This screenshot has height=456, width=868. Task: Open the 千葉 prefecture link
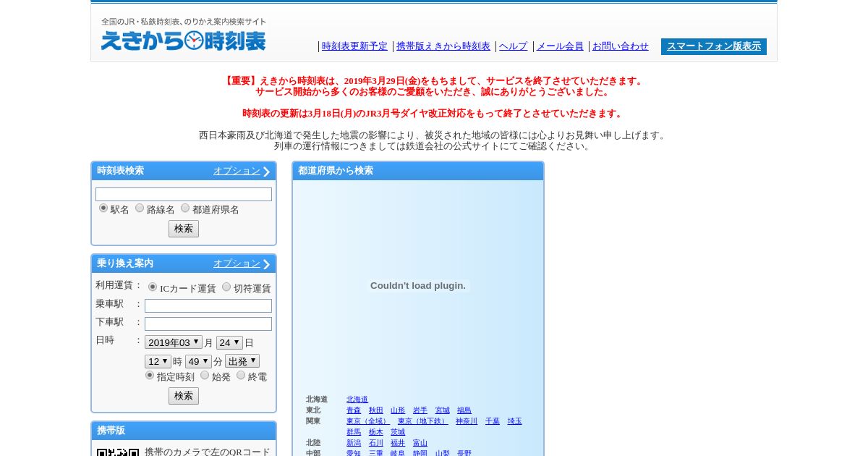(493, 421)
